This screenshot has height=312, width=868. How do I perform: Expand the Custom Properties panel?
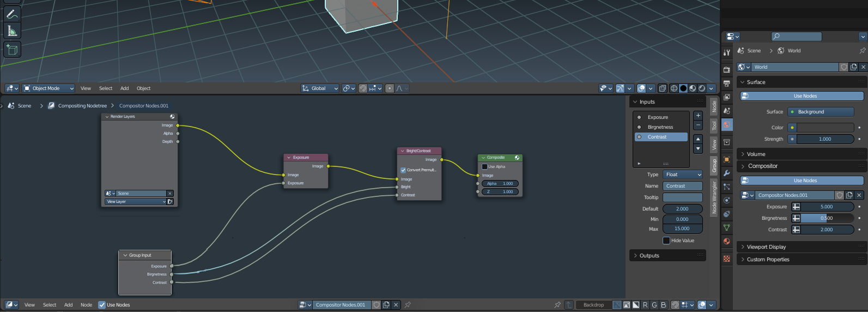[x=802, y=260]
